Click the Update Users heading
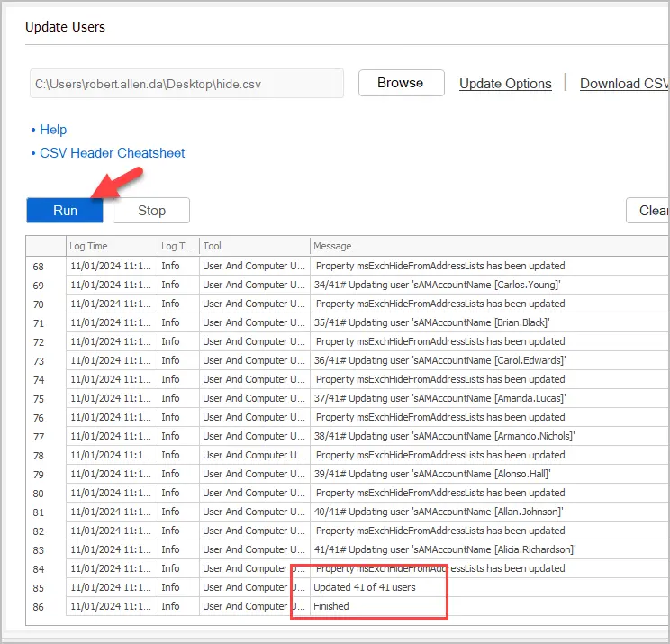 click(65, 27)
